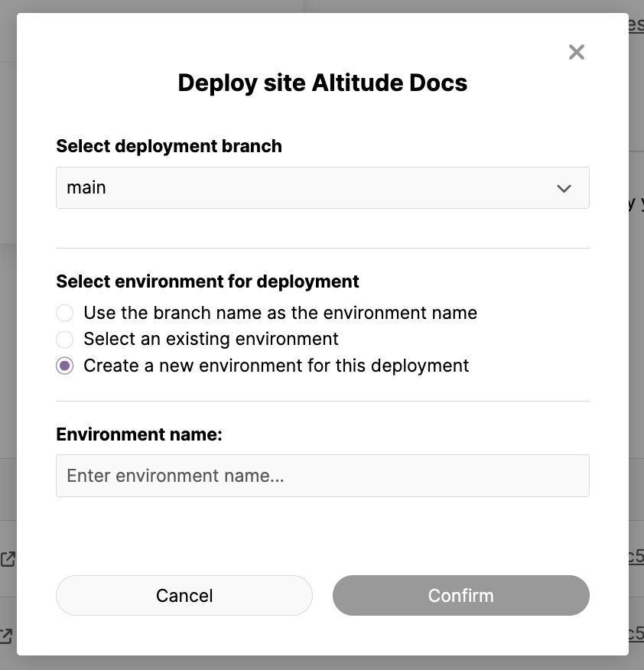
Task: Select Use the branch name as environment name
Action: (x=64, y=313)
